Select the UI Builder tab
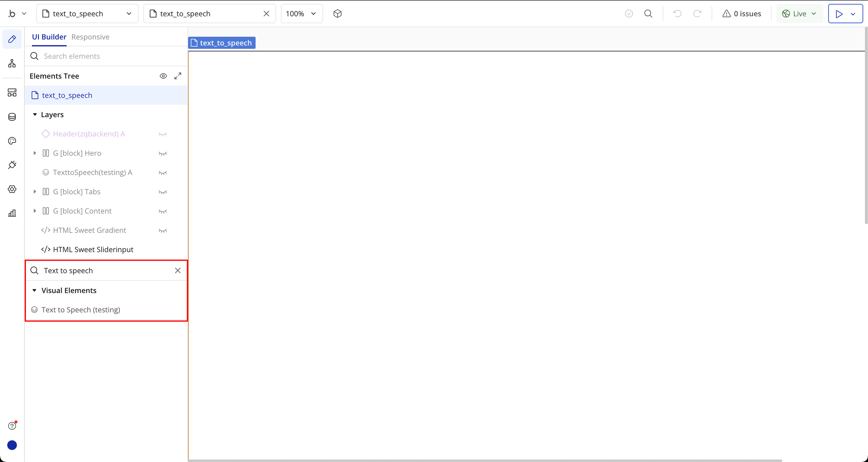 point(49,37)
